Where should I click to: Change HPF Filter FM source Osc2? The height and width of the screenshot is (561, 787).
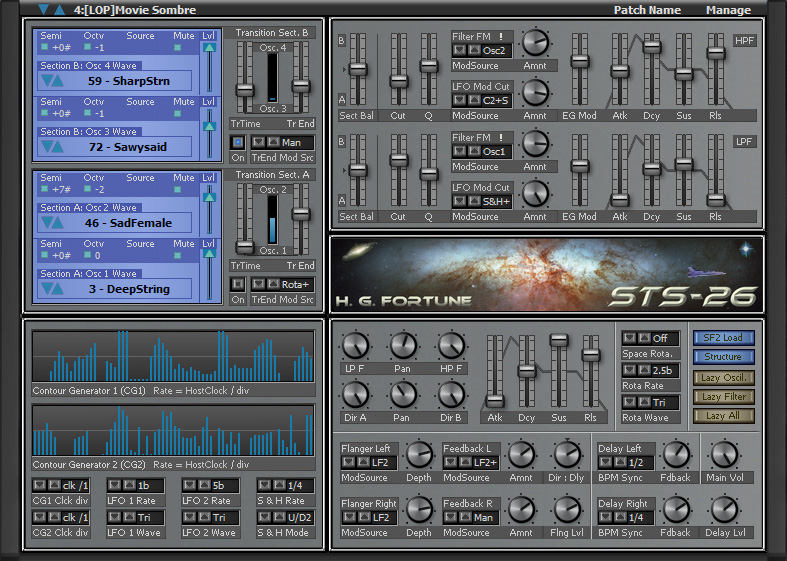tap(482, 51)
